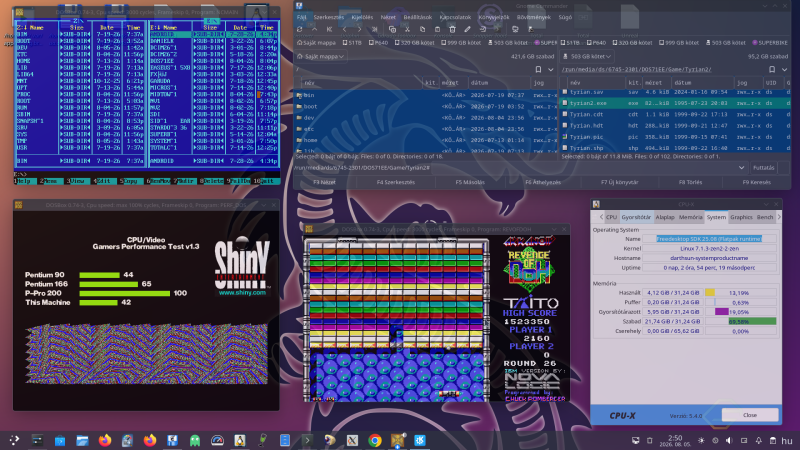Click the F5 Másolás button
The width and height of the screenshot is (800, 450).
point(470,182)
